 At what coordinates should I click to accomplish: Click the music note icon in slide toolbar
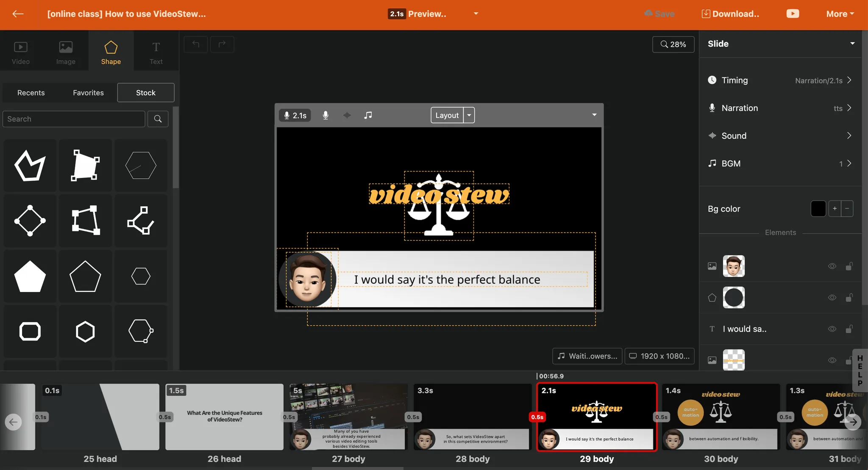[x=368, y=115]
